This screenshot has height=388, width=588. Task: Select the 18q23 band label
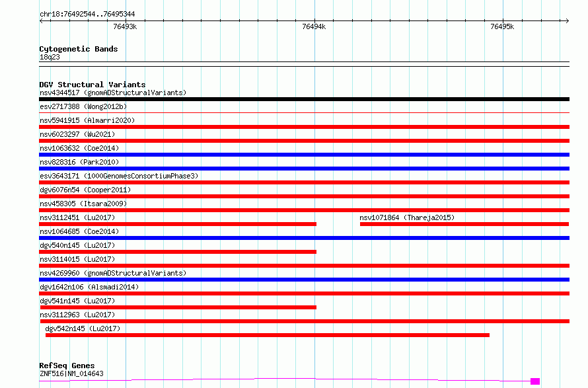pyautogui.click(x=50, y=57)
